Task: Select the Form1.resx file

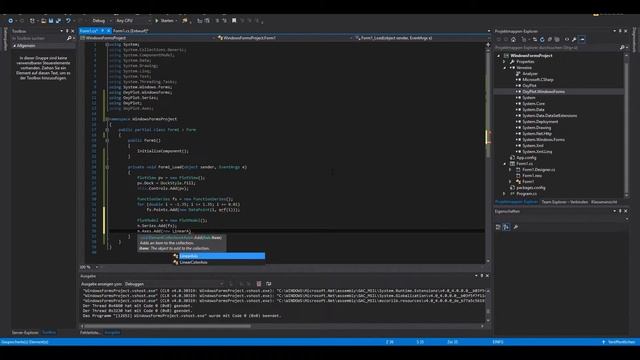Action: (532, 176)
